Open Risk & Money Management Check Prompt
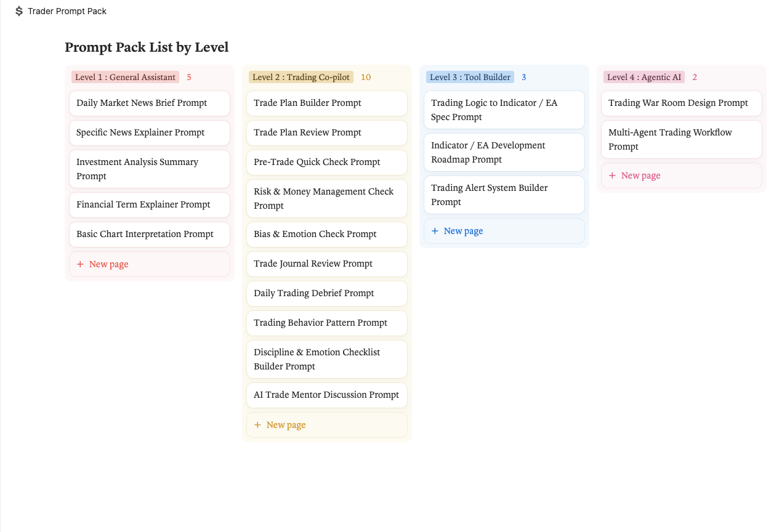 [327, 198]
